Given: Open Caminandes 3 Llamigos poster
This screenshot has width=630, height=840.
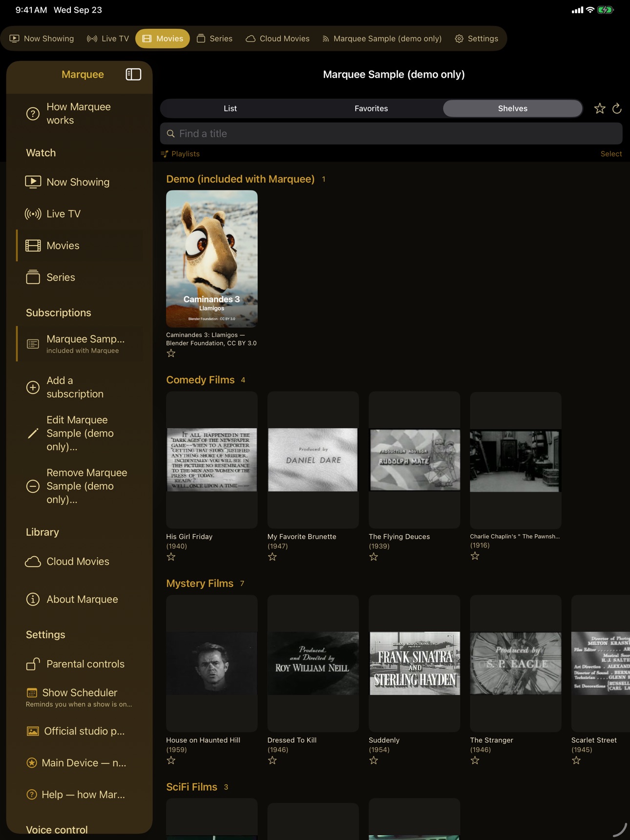Looking at the screenshot, I should pyautogui.click(x=212, y=259).
